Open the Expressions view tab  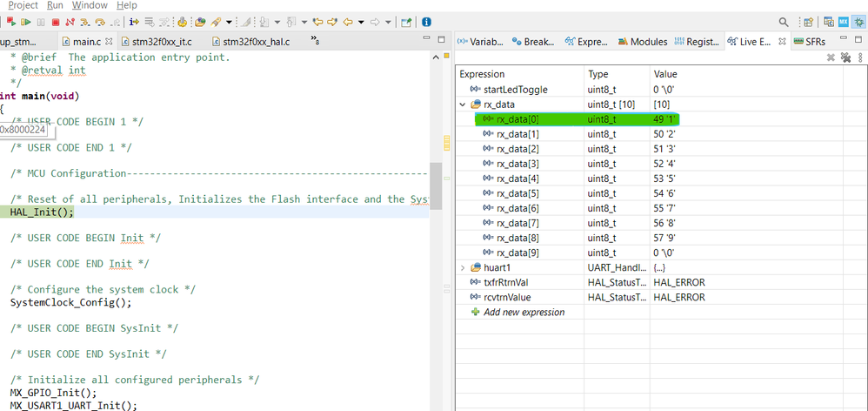point(587,42)
